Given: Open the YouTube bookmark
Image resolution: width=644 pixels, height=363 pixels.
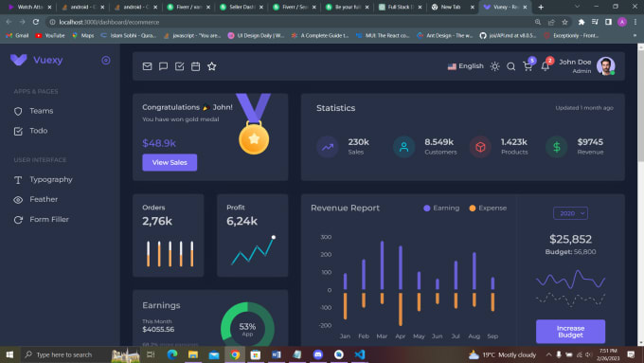Looking at the screenshot, I should pyautogui.click(x=50, y=36).
